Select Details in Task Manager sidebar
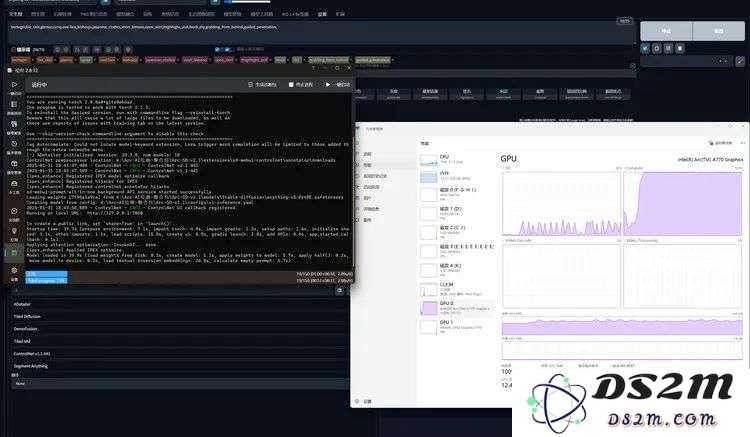Image resolution: width=750 pixels, height=437 pixels. (371, 209)
